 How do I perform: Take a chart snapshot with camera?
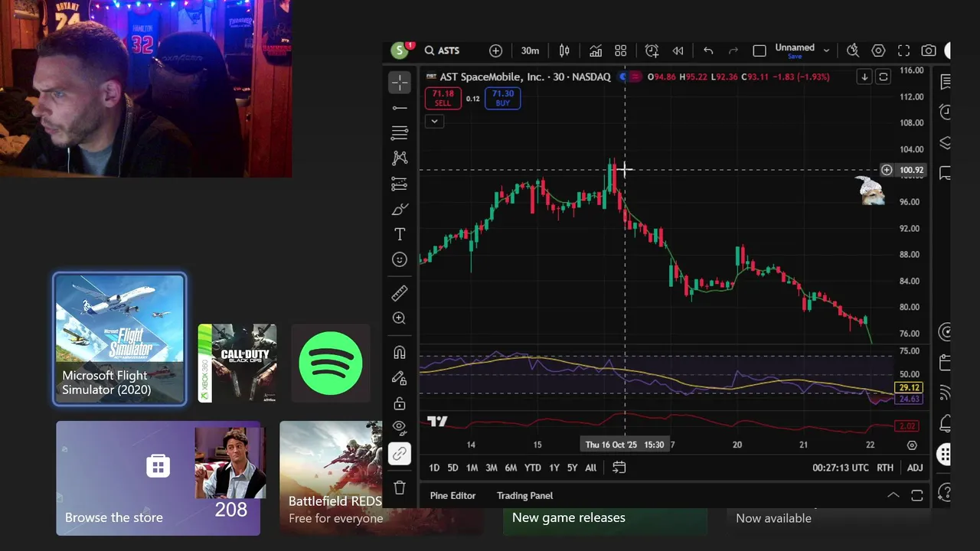929,51
